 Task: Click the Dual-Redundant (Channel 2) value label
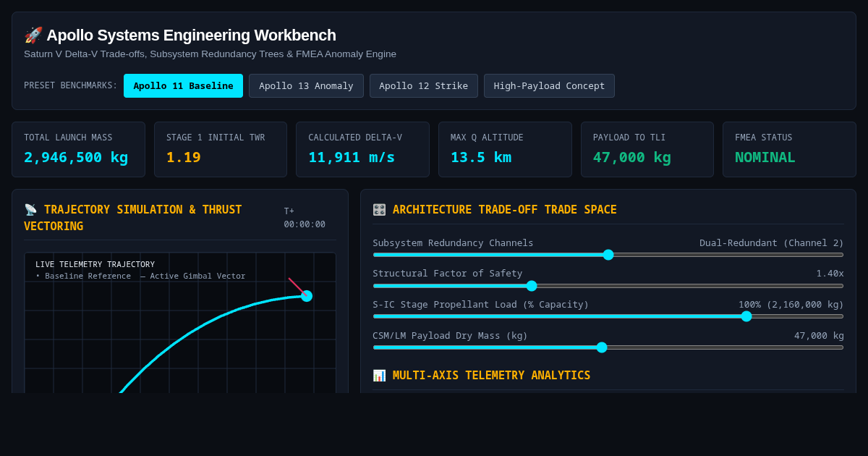click(x=772, y=243)
